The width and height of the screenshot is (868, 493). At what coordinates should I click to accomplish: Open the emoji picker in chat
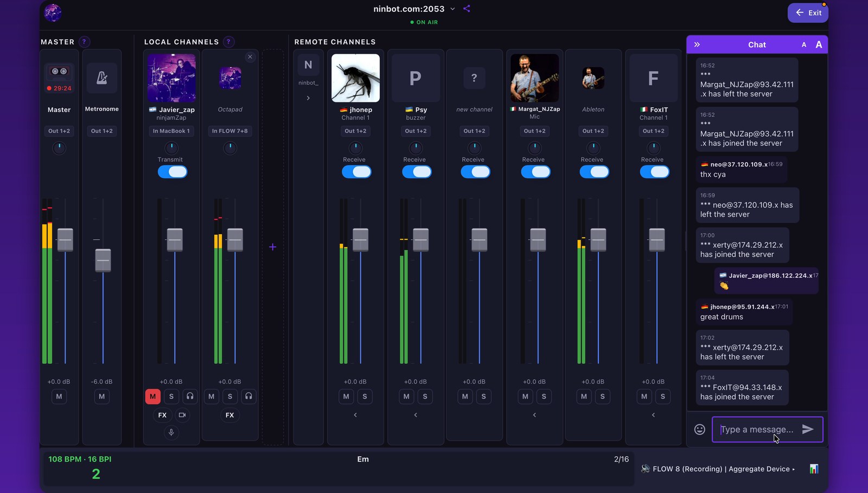(700, 430)
